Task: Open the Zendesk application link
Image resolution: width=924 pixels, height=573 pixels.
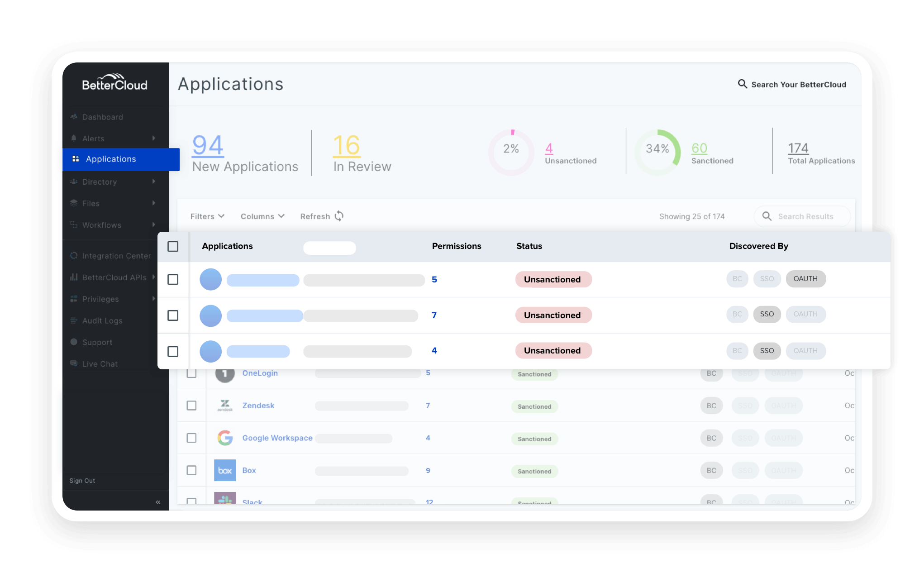Action: (x=258, y=406)
